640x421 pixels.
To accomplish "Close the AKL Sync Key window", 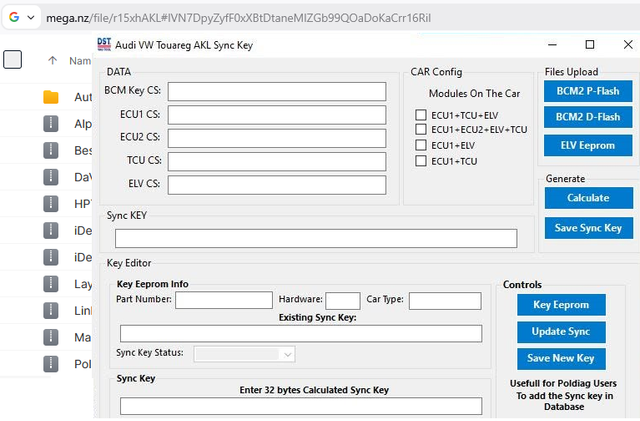I will point(628,44).
